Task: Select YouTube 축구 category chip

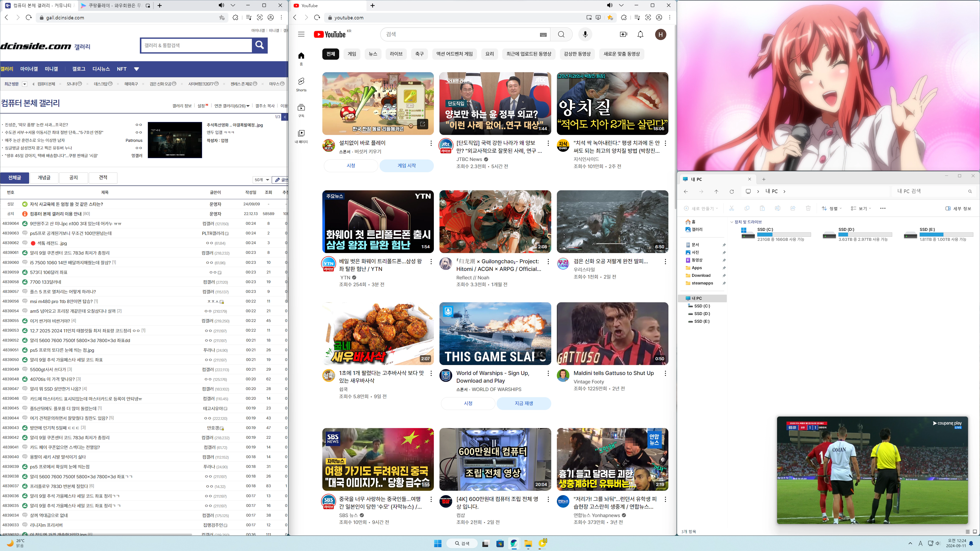Action: [419, 54]
